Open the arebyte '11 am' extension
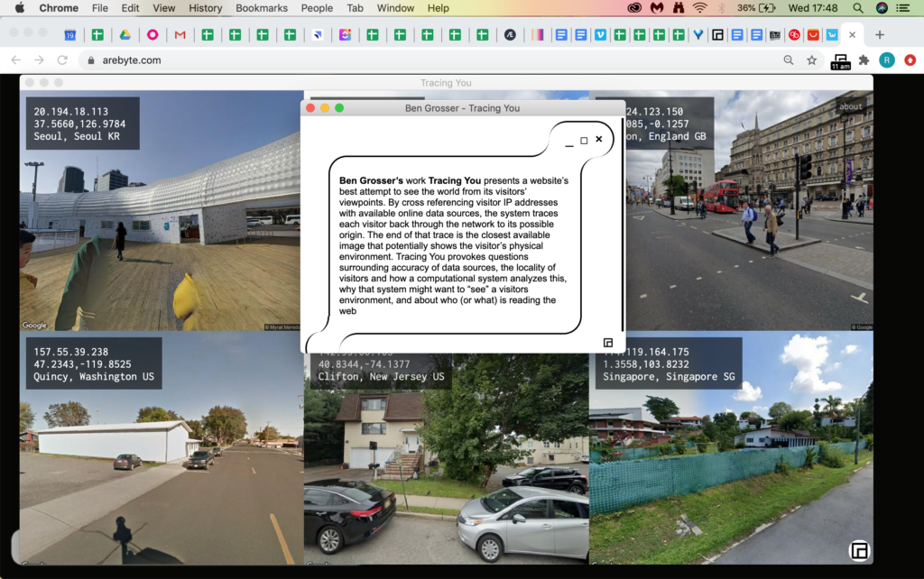Image resolution: width=924 pixels, height=579 pixels. 840,61
